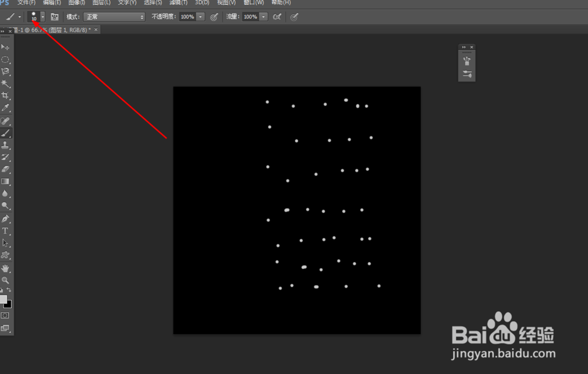Screen dimensions: 588x374
Task: Select the Clone Stamp tool
Action: 5,145
